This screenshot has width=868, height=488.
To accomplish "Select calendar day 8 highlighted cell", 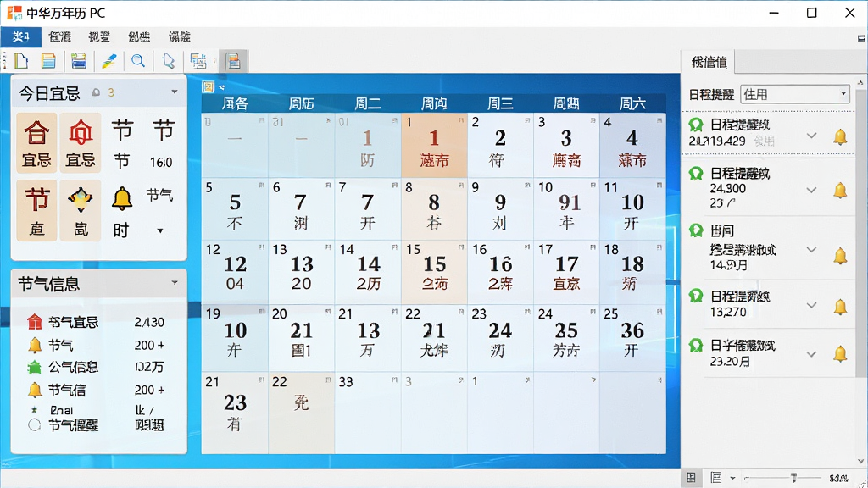I will coord(435,209).
